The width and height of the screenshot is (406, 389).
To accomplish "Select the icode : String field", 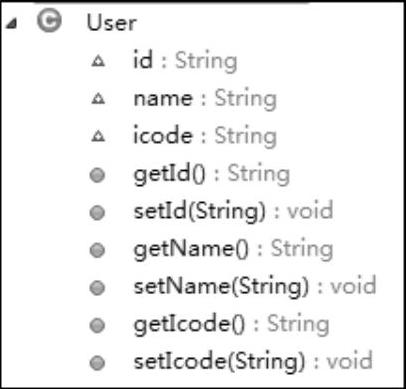I will [x=205, y=136].
